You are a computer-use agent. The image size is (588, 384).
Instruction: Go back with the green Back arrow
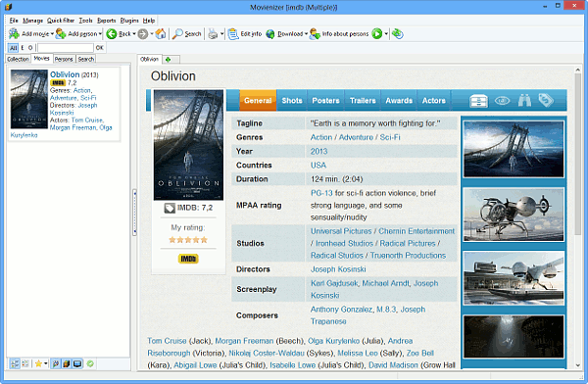pos(112,33)
